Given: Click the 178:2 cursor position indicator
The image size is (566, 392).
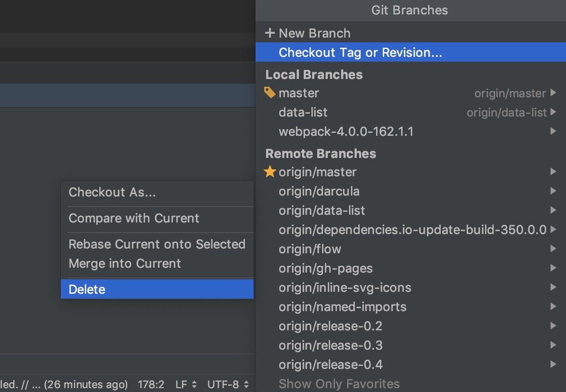Looking at the screenshot, I should click(151, 384).
